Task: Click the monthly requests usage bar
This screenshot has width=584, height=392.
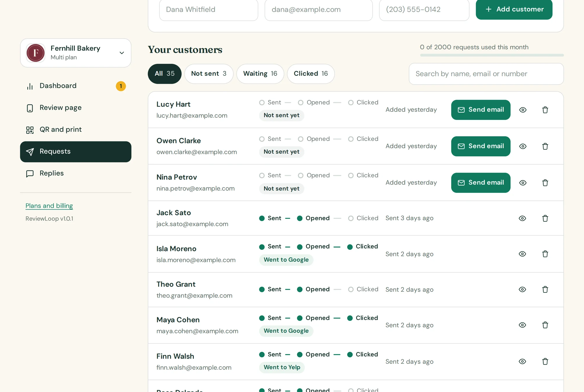Action: coord(492,55)
